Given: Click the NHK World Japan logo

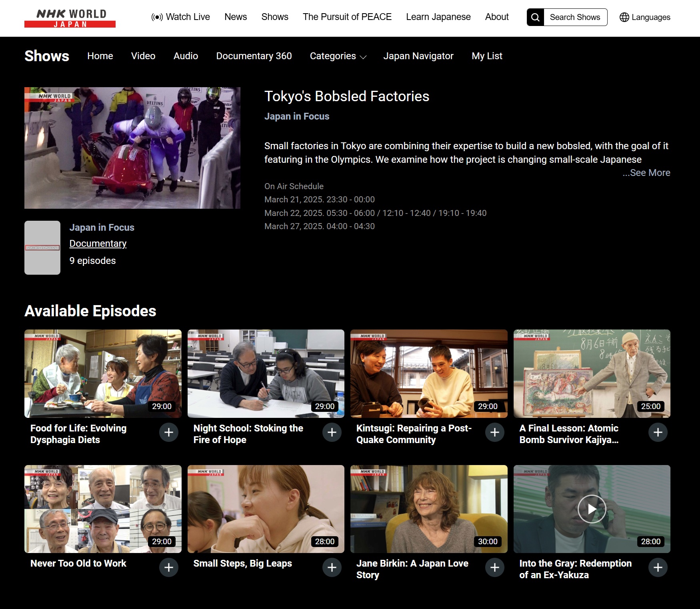Looking at the screenshot, I should [70, 18].
